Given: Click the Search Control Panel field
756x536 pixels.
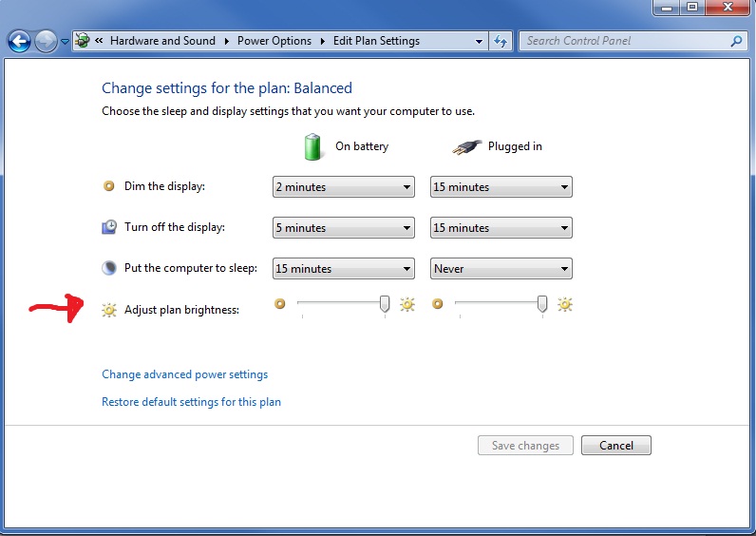Looking at the screenshot, I should [633, 41].
